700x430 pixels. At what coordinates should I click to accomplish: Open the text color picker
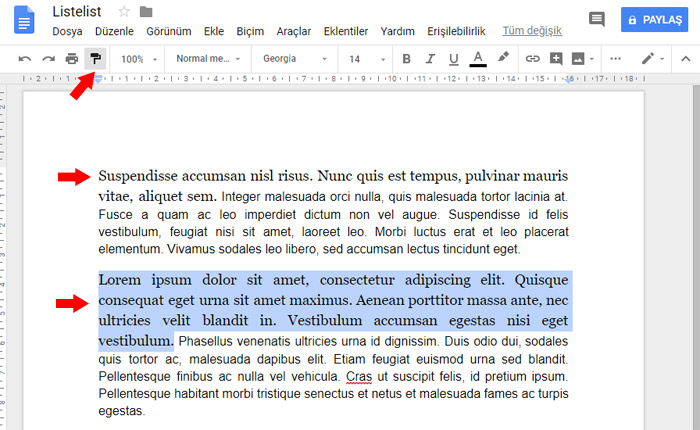pyautogui.click(x=478, y=59)
